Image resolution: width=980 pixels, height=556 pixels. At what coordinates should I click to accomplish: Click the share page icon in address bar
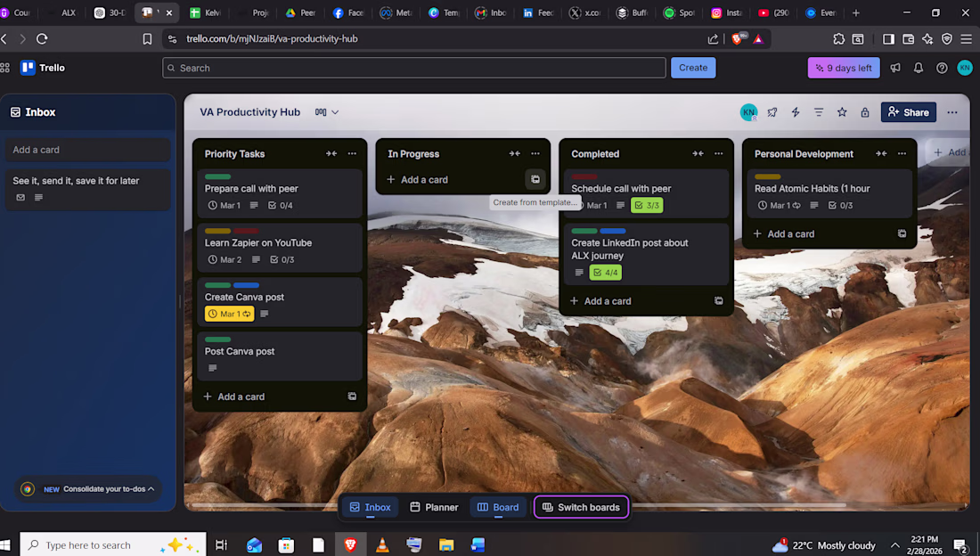(713, 39)
